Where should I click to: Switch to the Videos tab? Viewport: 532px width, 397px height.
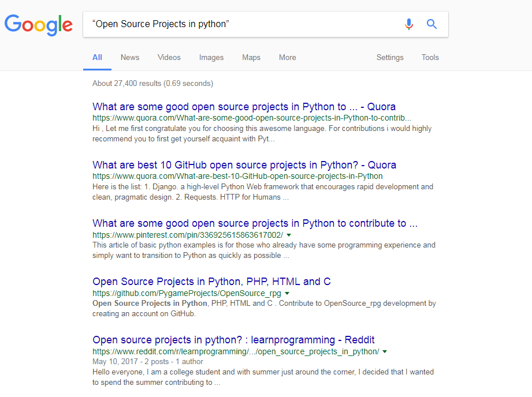(x=169, y=58)
